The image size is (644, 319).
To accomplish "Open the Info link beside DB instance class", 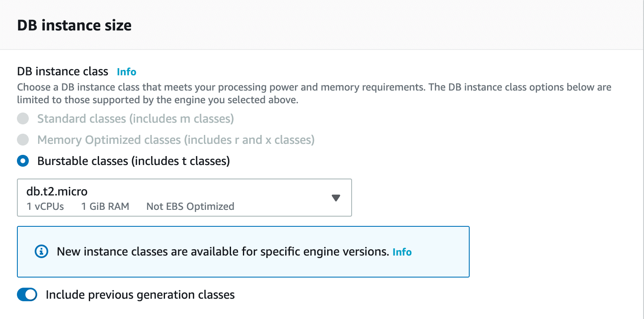I will coord(127,72).
